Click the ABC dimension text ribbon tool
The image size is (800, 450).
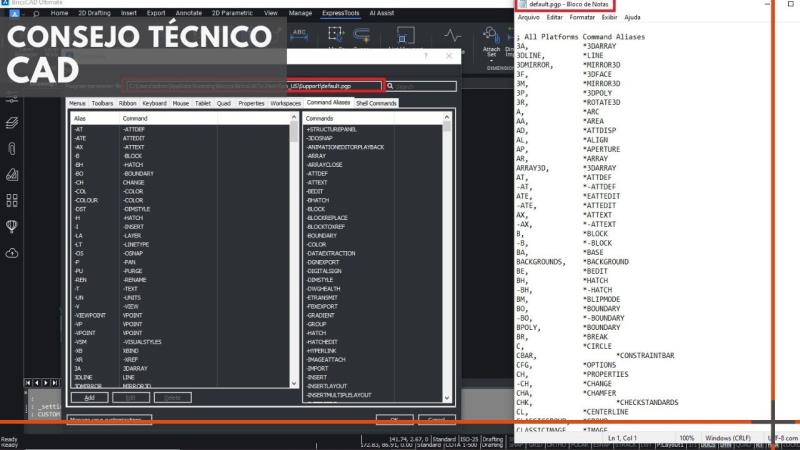(x=299, y=35)
